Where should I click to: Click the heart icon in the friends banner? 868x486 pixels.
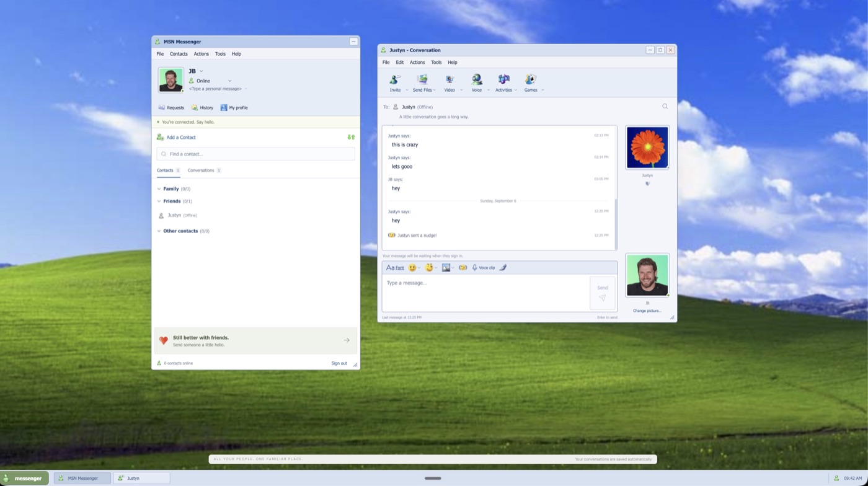click(x=163, y=340)
